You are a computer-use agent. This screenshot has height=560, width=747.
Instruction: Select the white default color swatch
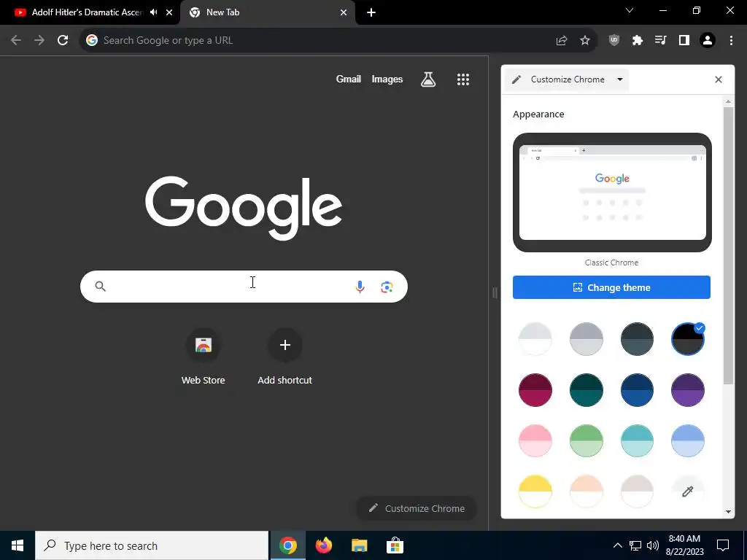click(535, 339)
